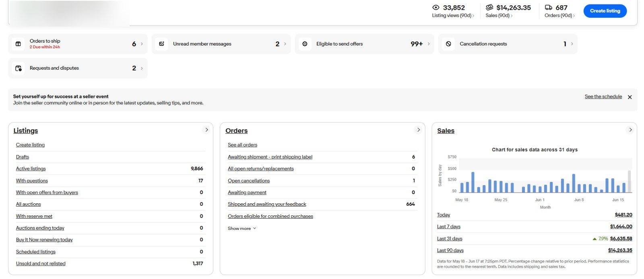Click the 9,866 active listings count

197,169
